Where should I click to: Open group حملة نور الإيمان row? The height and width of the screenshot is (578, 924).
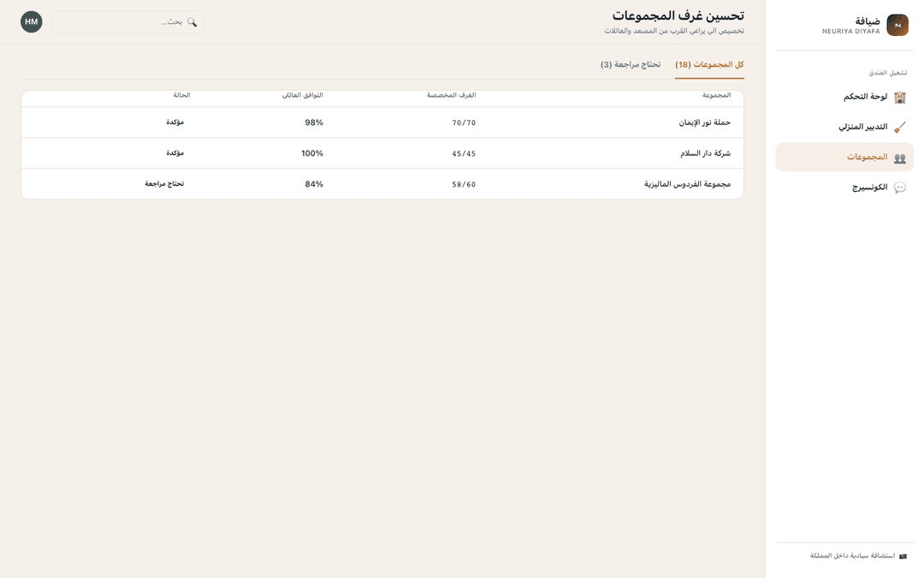[x=382, y=122]
